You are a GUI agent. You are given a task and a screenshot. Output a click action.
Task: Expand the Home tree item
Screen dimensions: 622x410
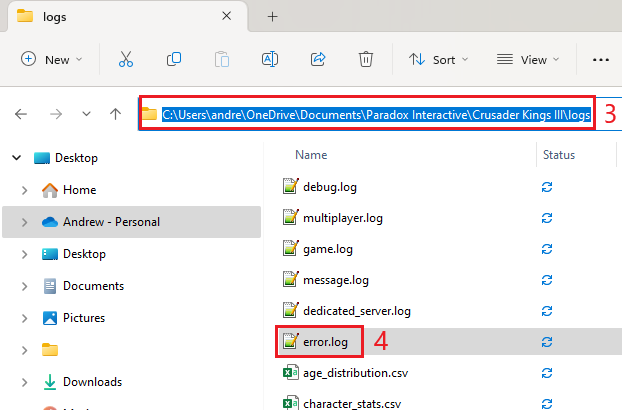coord(24,190)
